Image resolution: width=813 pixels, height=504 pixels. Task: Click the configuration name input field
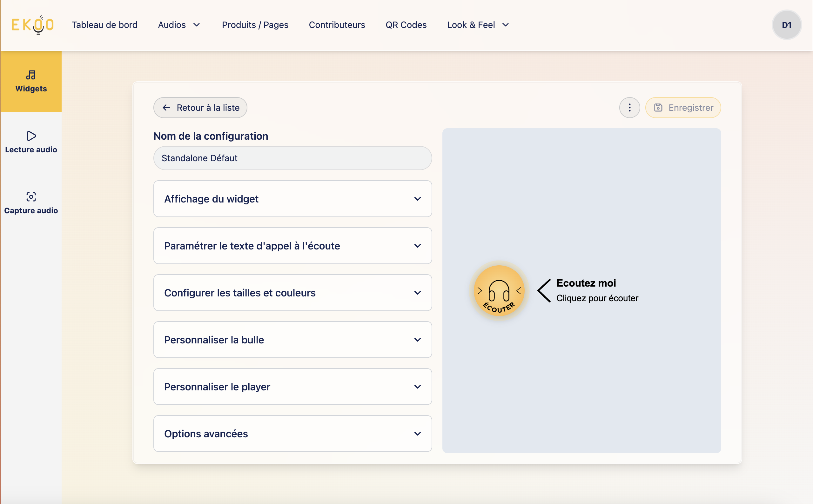tap(292, 158)
